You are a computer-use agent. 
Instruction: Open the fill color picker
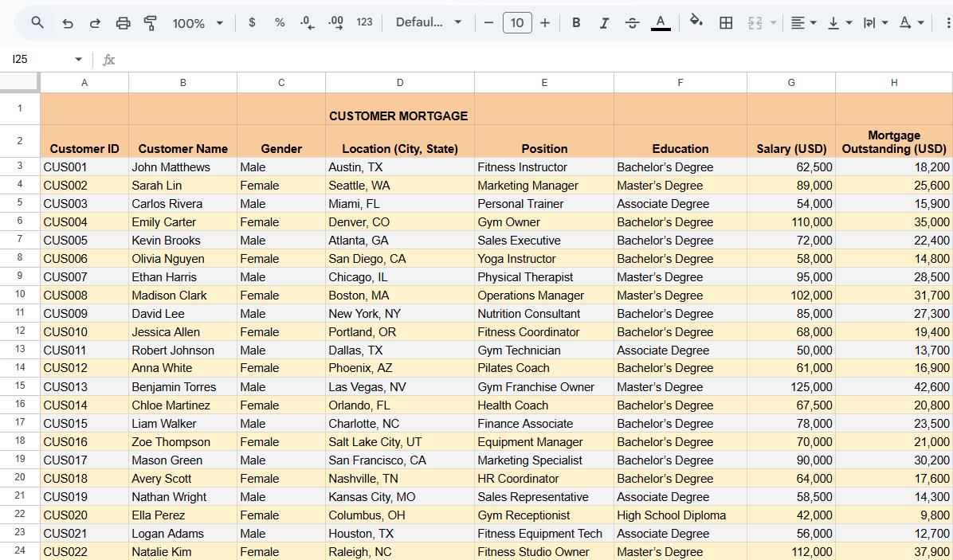pos(696,22)
